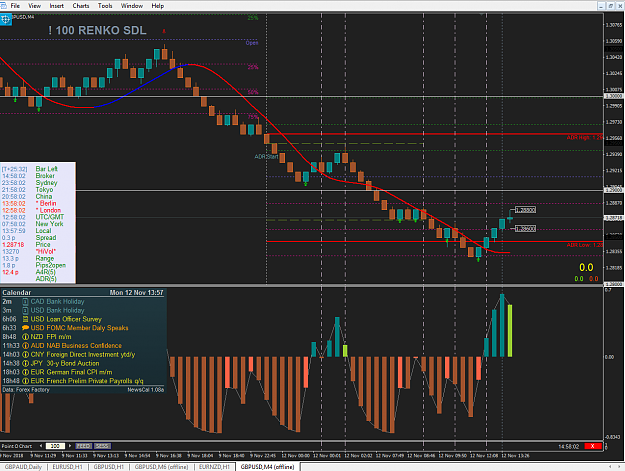Open the View menu
The height and width of the screenshot is (471, 625).
pos(34,6)
